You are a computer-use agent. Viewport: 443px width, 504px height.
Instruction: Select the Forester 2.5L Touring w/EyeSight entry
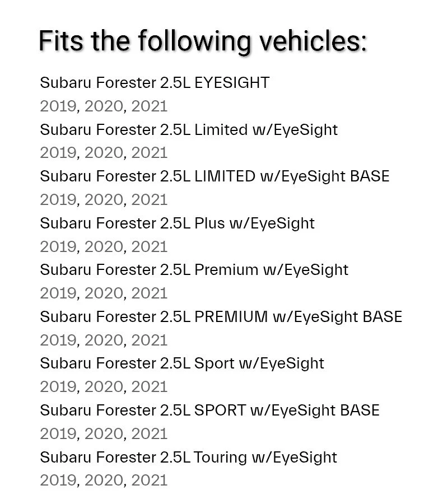(188, 457)
